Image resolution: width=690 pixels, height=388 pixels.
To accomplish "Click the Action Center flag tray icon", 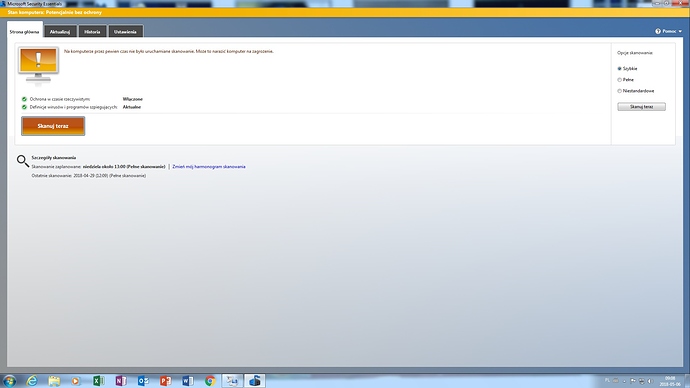I will click(x=633, y=381).
